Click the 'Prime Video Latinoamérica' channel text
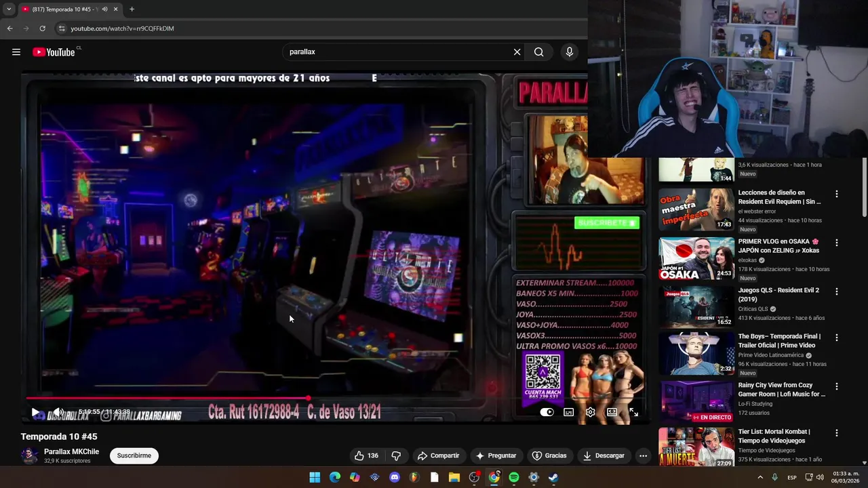 [771, 355]
